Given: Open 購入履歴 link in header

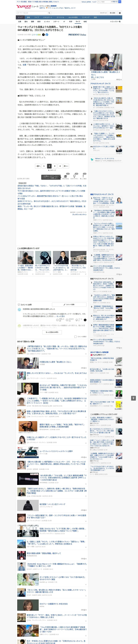Looking at the screenshot, I should (112, 13).
